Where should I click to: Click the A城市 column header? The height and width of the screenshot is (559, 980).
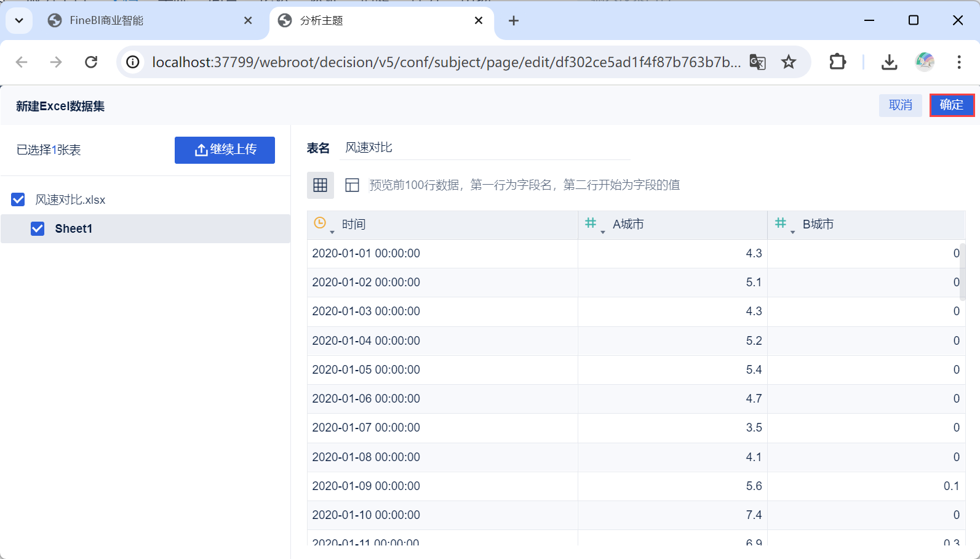[673, 225]
